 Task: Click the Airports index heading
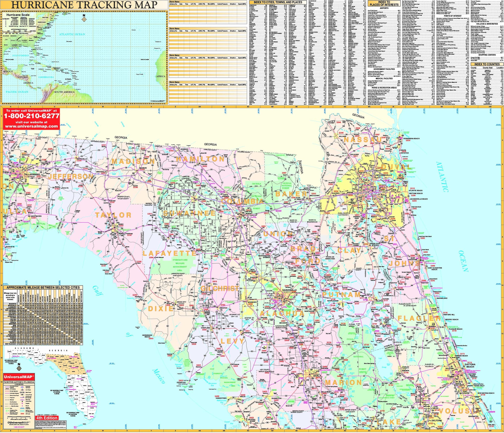pos(384,8)
